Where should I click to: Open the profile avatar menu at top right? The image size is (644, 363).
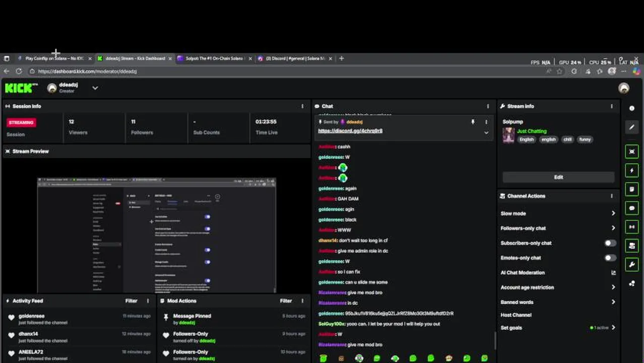pos(624,88)
